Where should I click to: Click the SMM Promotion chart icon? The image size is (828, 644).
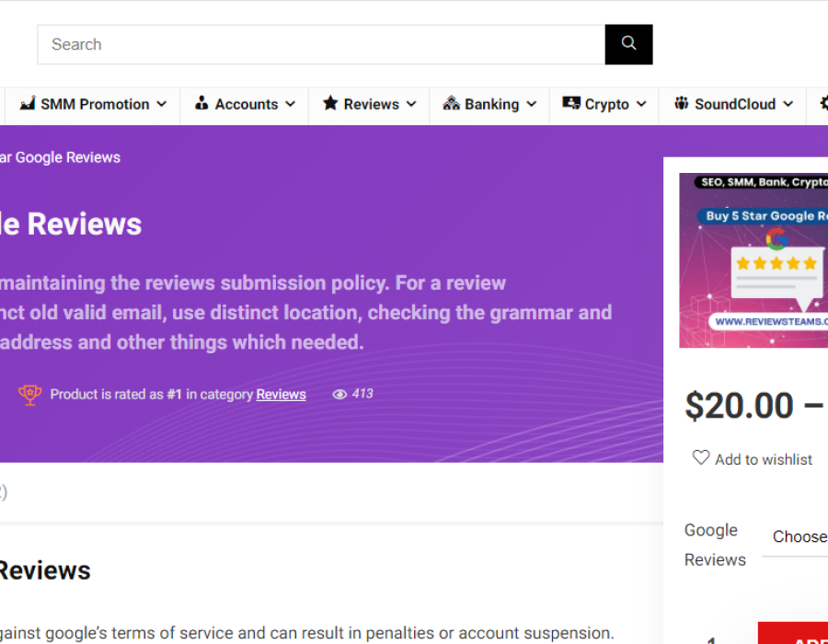(x=28, y=104)
